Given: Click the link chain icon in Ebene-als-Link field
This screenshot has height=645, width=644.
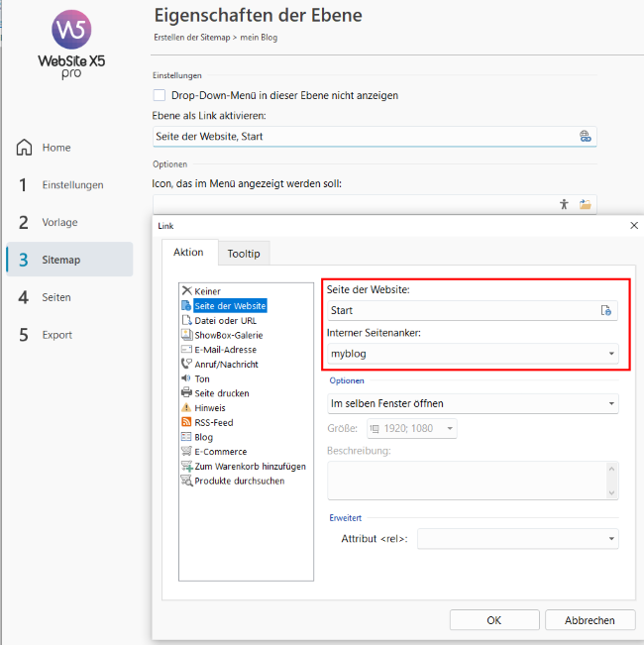Looking at the screenshot, I should tap(585, 136).
